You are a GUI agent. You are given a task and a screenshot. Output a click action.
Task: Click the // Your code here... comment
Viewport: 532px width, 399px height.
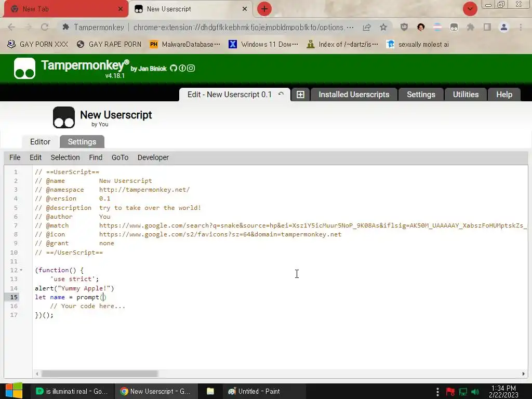coord(87,306)
